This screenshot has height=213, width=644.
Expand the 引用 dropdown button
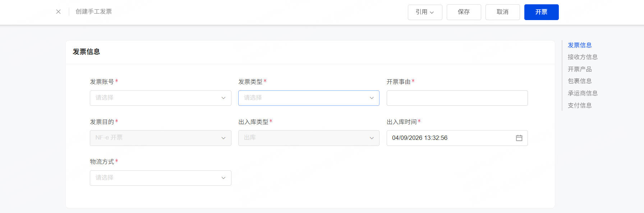[x=425, y=12]
